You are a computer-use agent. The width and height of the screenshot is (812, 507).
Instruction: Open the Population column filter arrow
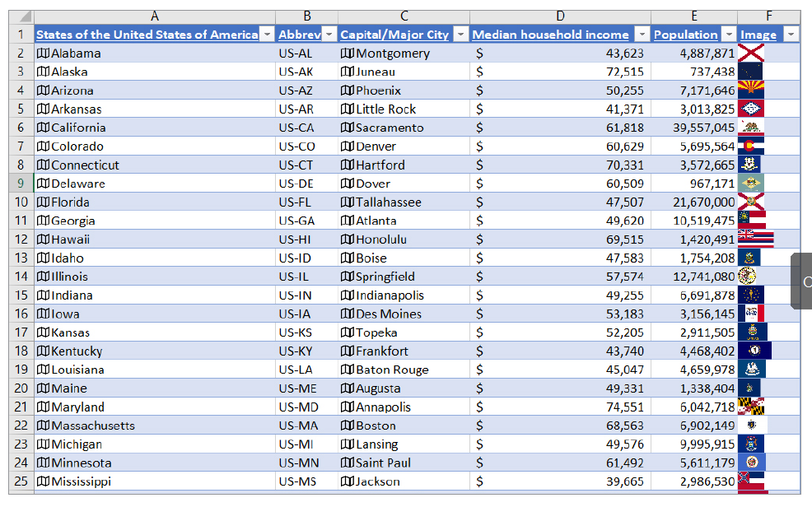tap(728, 35)
